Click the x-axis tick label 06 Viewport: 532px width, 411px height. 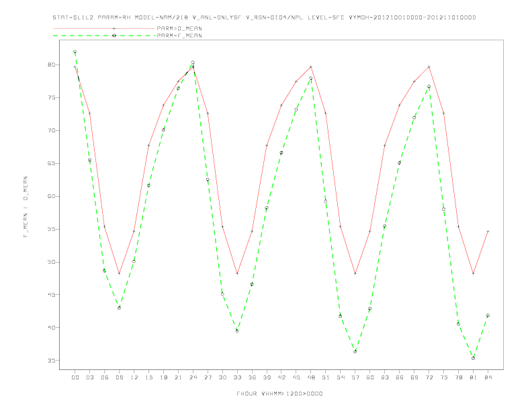[105, 377]
